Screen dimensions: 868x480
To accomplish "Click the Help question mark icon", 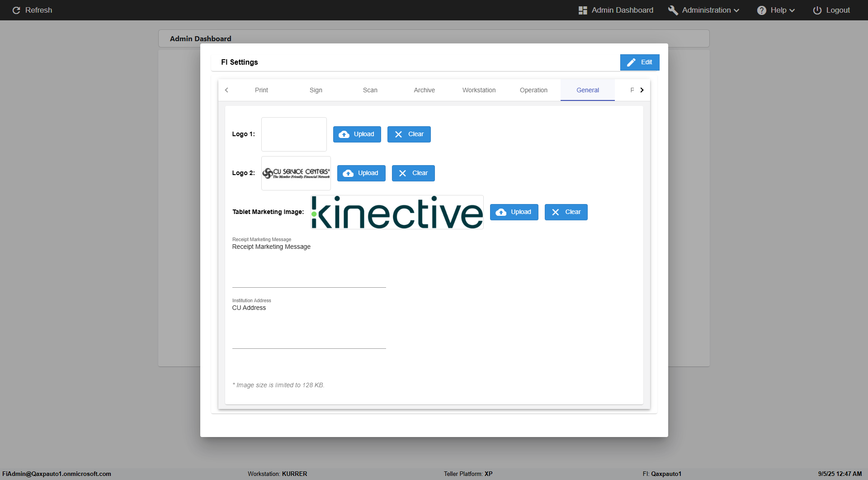I will [x=762, y=10].
